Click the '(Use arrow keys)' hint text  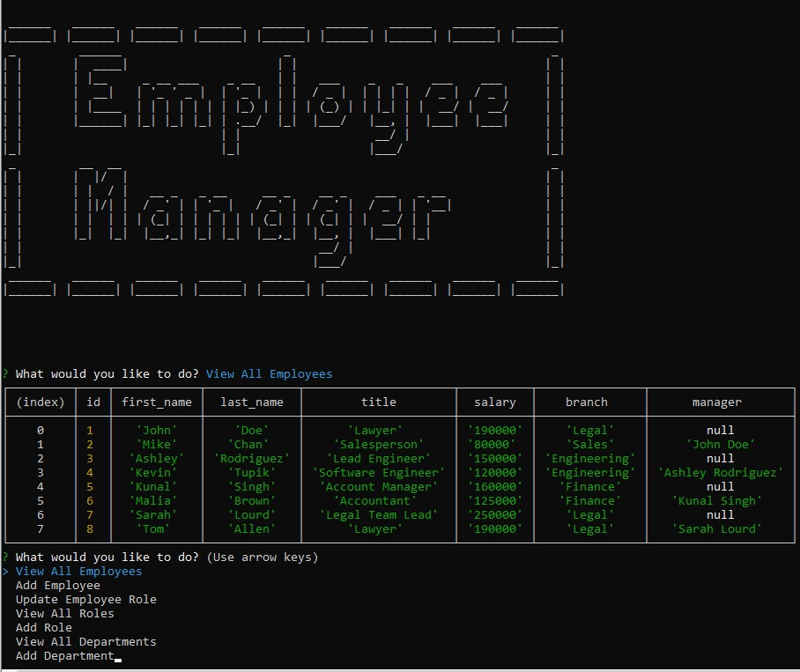pyautogui.click(x=263, y=558)
